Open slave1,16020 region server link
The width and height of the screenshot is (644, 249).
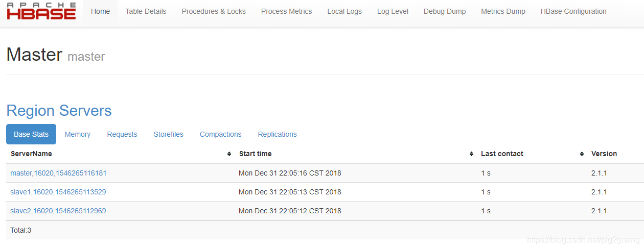point(58,192)
